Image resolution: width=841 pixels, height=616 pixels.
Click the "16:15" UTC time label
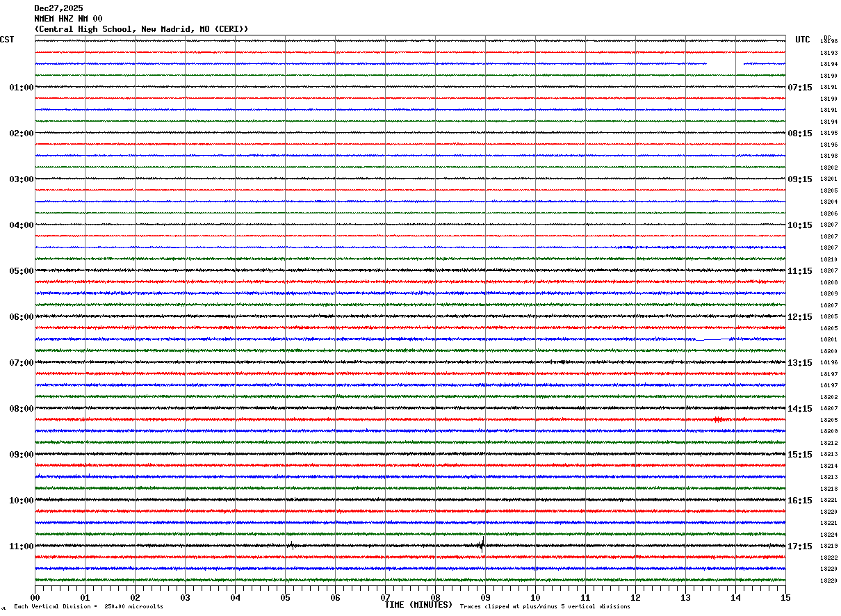[x=801, y=501]
